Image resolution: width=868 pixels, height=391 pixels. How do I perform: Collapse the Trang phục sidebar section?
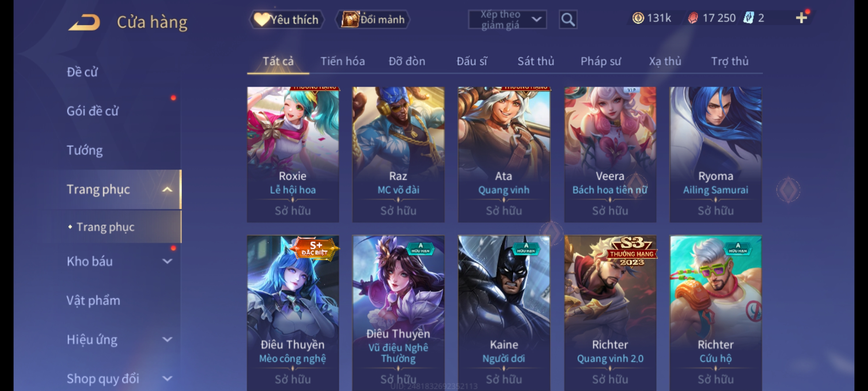[167, 190]
